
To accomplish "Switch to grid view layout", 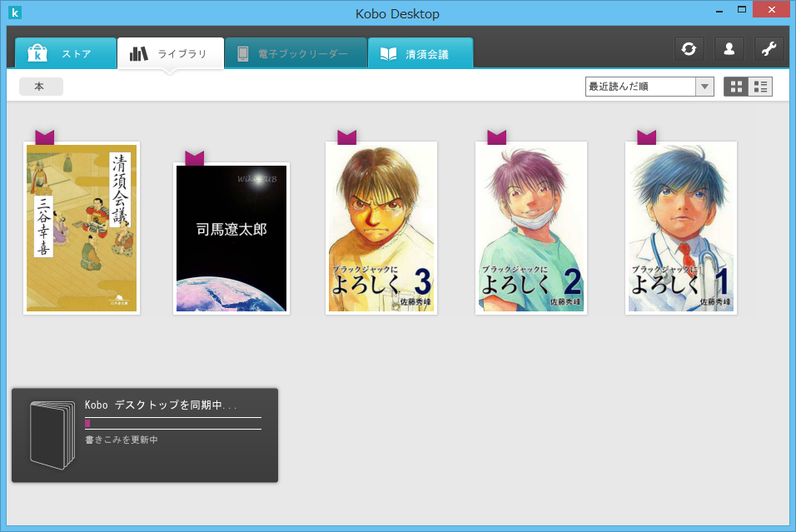I will coord(736,86).
